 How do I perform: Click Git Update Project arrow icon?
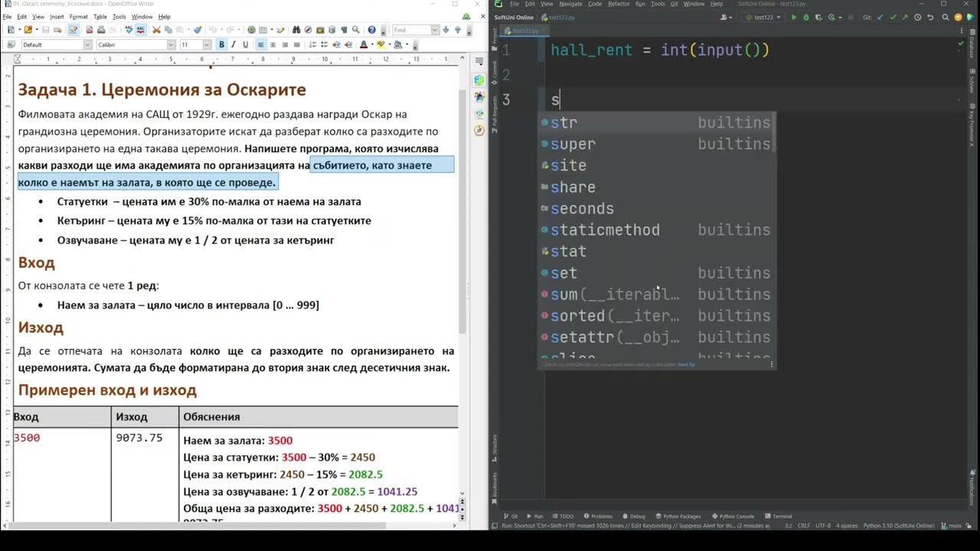(x=880, y=17)
